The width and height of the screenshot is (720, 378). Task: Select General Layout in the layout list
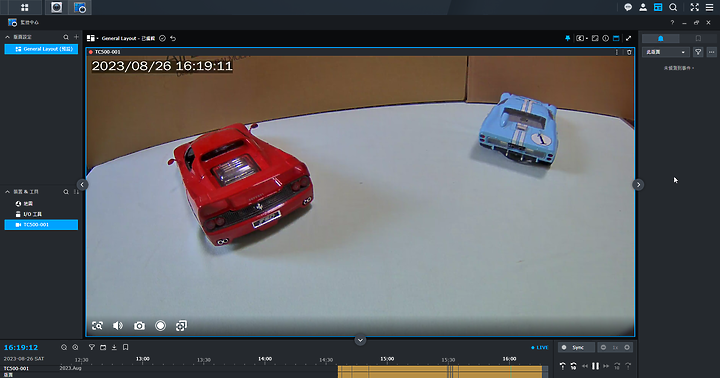click(x=41, y=49)
